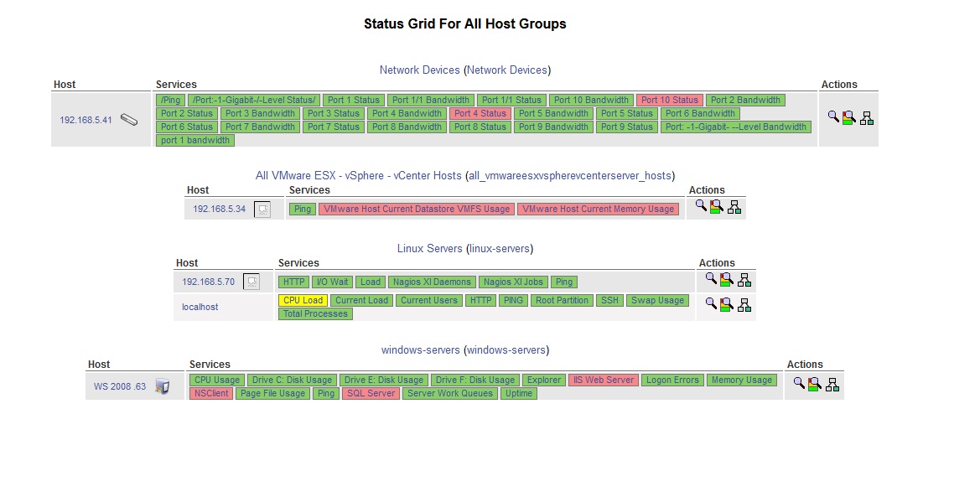Click the magnifier icon for host 192.168.5.41
Image resolution: width=980 pixels, height=502 pixels.
point(833,117)
